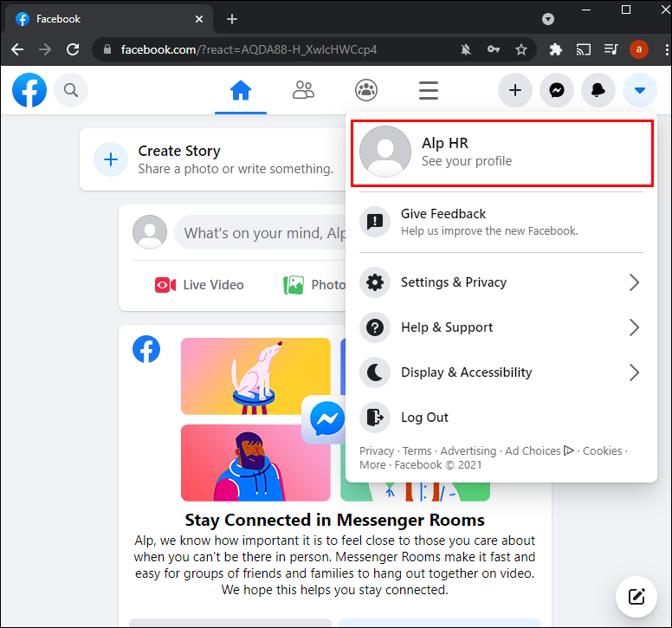Collapse the account dropdown arrow
The image size is (672, 628).
[639, 90]
